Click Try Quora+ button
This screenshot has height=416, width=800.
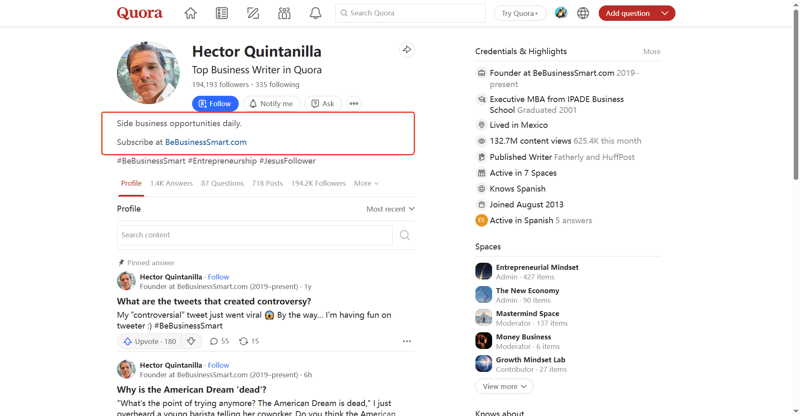[x=520, y=13]
